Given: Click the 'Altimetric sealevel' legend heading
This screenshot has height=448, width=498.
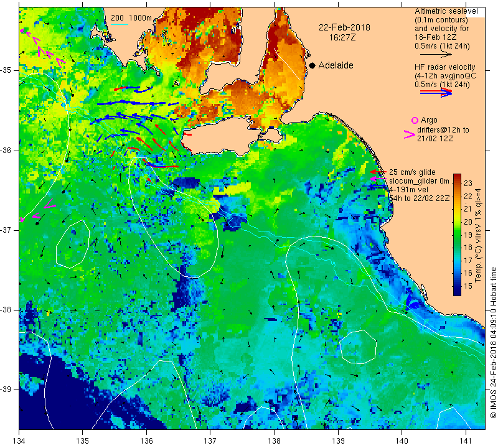Looking at the screenshot, I should point(446,11).
